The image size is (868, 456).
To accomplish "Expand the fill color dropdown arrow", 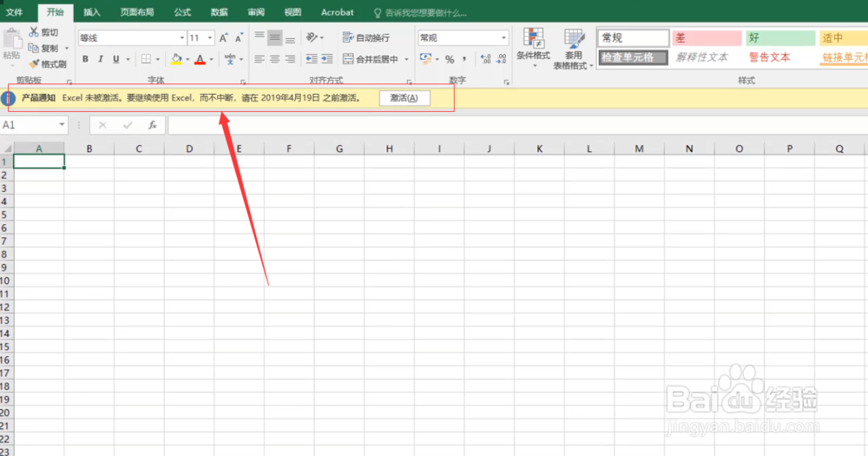I will coord(187,59).
